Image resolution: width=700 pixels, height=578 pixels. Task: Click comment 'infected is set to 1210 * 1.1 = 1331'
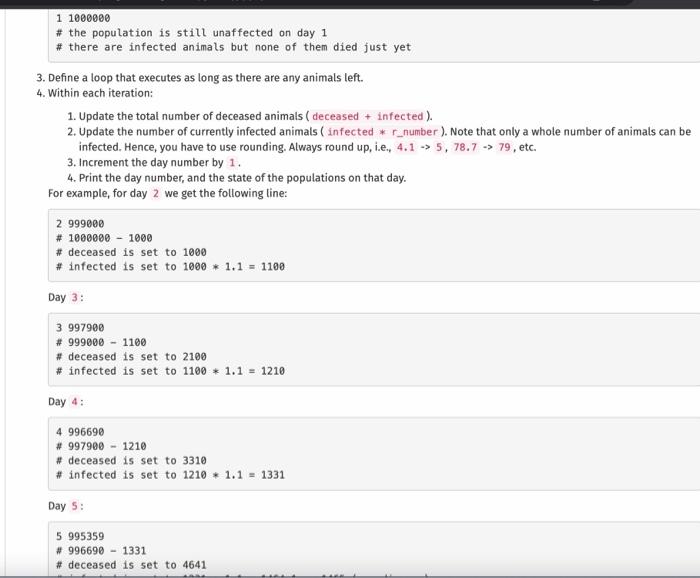(x=170, y=475)
